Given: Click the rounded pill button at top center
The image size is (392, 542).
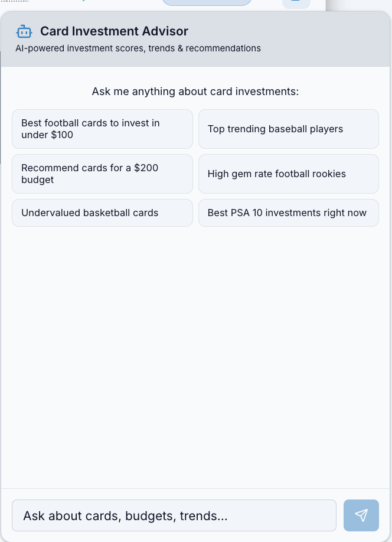Looking at the screenshot, I should coord(207,3).
